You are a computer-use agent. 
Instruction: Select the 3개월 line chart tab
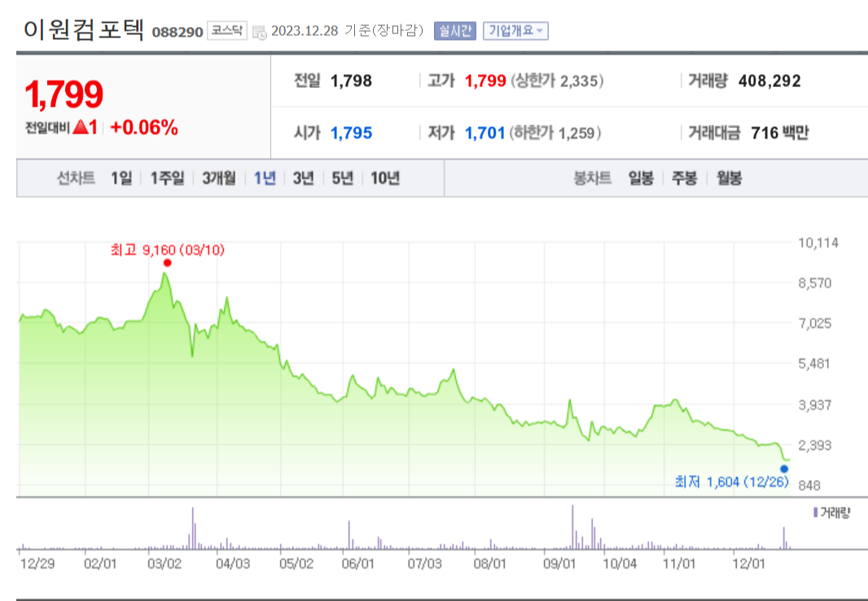pyautogui.click(x=219, y=178)
